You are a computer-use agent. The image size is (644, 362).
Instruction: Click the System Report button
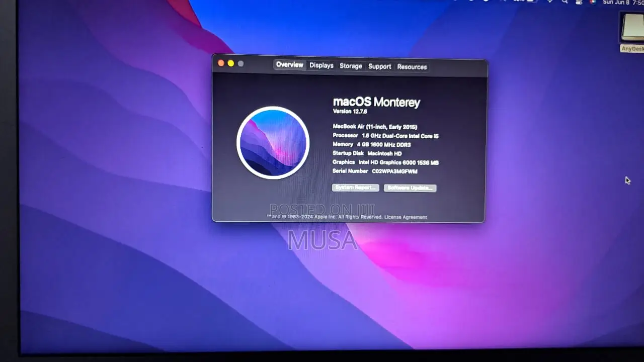coord(355,188)
